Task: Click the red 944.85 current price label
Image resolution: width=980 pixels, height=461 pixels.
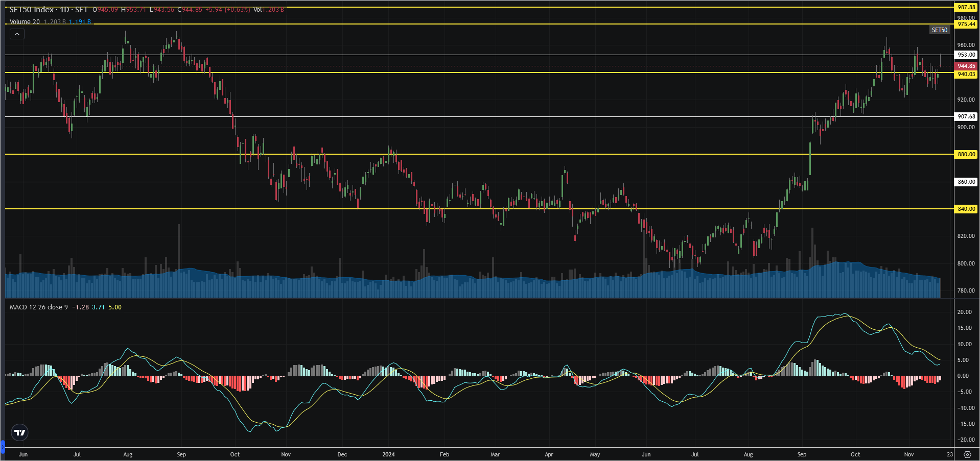Action: tap(966, 66)
